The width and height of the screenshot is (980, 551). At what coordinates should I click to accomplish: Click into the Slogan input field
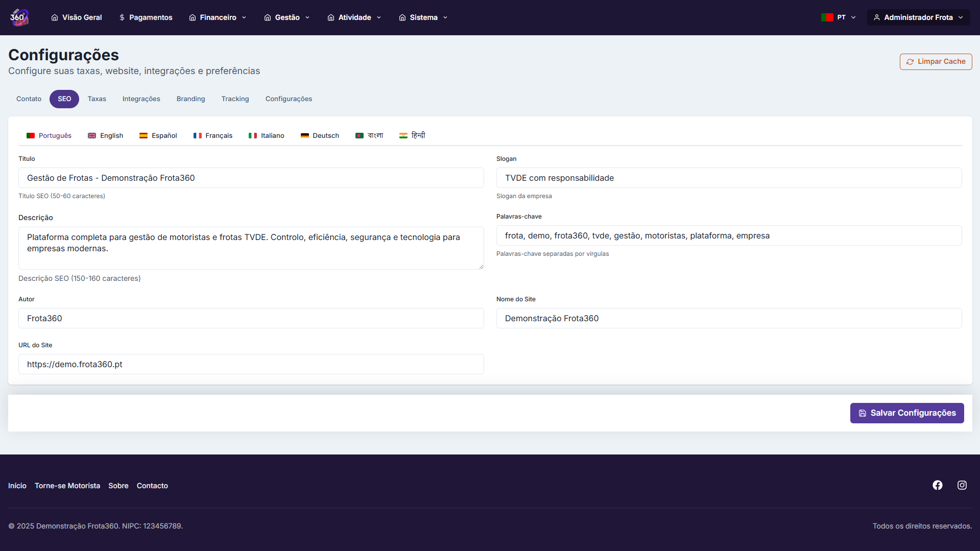(x=729, y=178)
